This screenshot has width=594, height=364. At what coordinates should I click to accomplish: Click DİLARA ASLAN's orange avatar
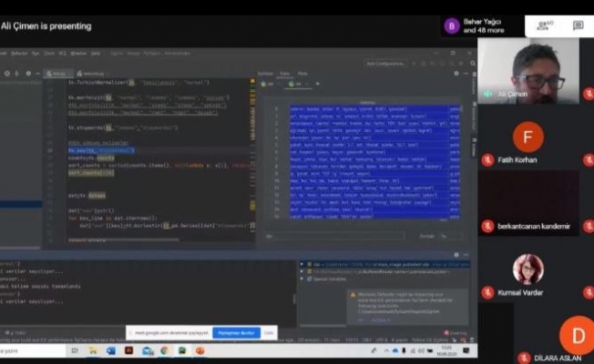pos(576,334)
